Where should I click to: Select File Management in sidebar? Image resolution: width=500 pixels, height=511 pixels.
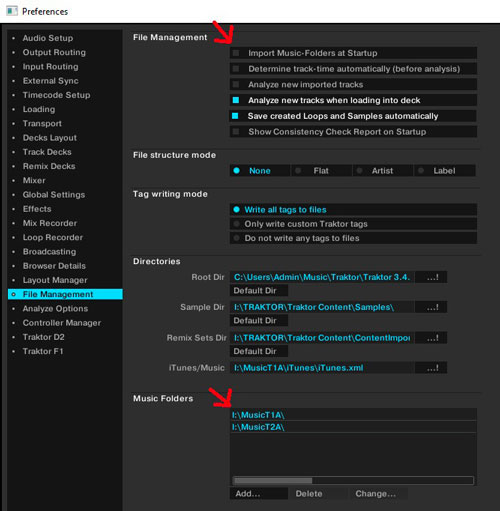[x=65, y=294]
